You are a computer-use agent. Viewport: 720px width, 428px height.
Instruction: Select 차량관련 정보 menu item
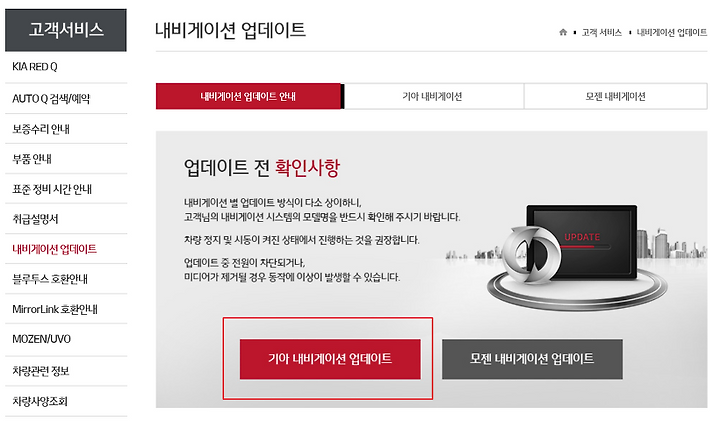click(x=66, y=371)
